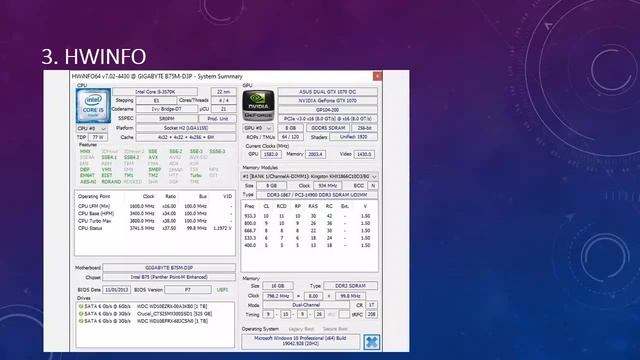This screenshot has height=360, width=640.
Task: Click the Microsoft Windows 10 Professional field
Action: [x=300, y=341]
